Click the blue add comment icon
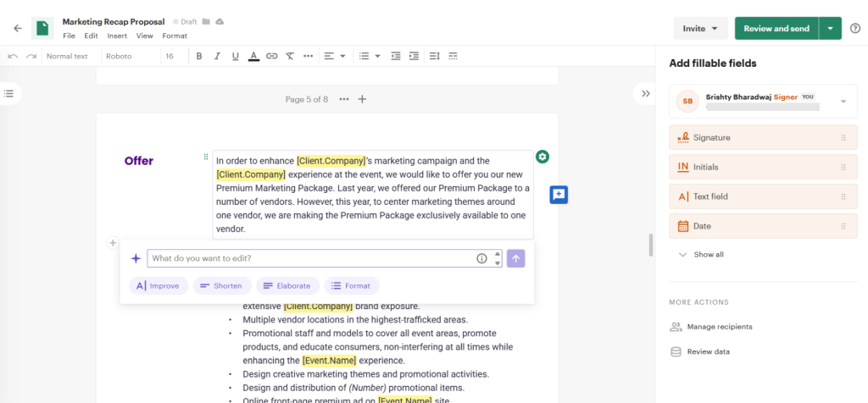Viewport: 868px width, 403px height. pos(559,195)
